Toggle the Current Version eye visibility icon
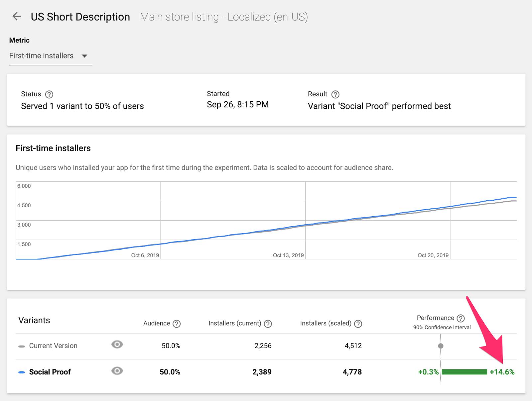The width and height of the screenshot is (532, 401). 117,345
